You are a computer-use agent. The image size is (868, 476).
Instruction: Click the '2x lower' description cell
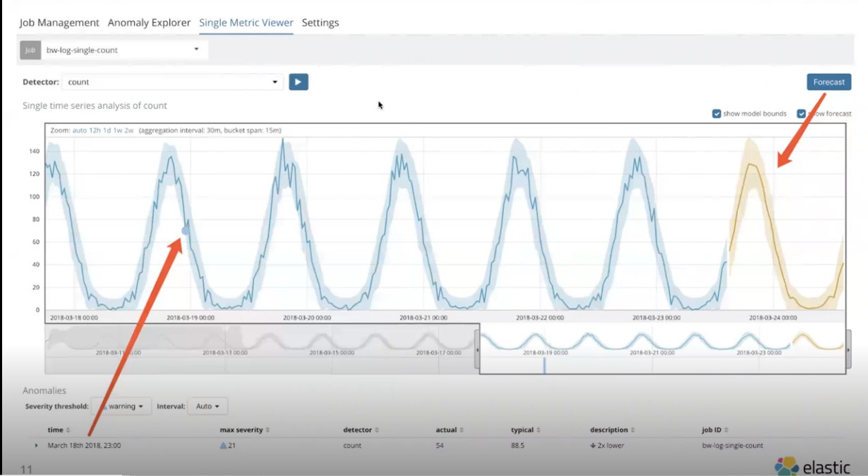pyautogui.click(x=607, y=446)
